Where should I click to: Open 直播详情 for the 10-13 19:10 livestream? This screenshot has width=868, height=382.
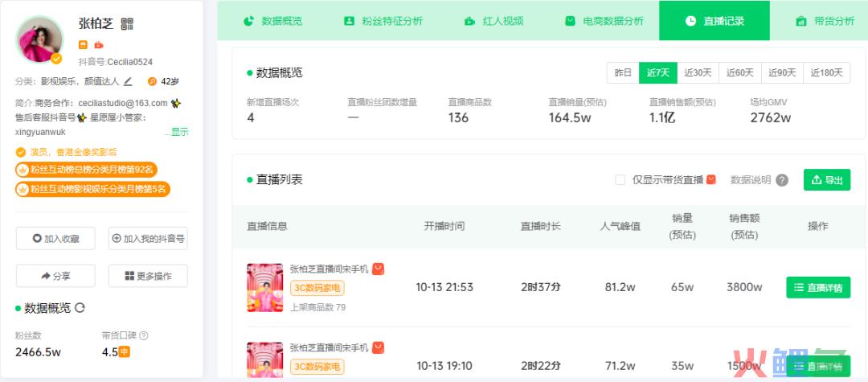818,366
